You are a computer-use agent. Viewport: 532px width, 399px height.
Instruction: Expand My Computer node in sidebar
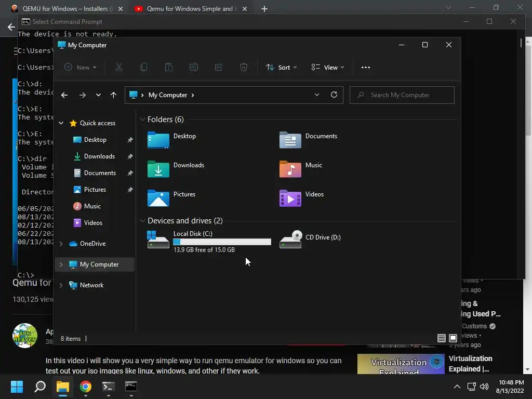pos(61,264)
